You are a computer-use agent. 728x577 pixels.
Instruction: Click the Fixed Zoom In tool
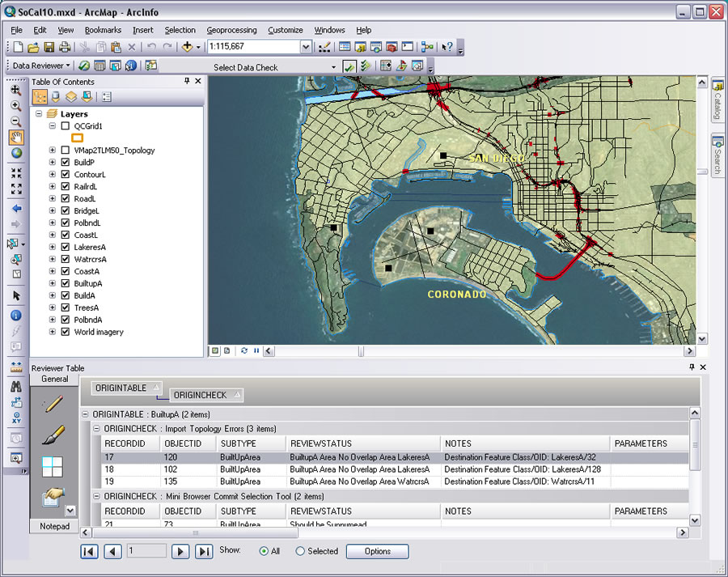16,173
